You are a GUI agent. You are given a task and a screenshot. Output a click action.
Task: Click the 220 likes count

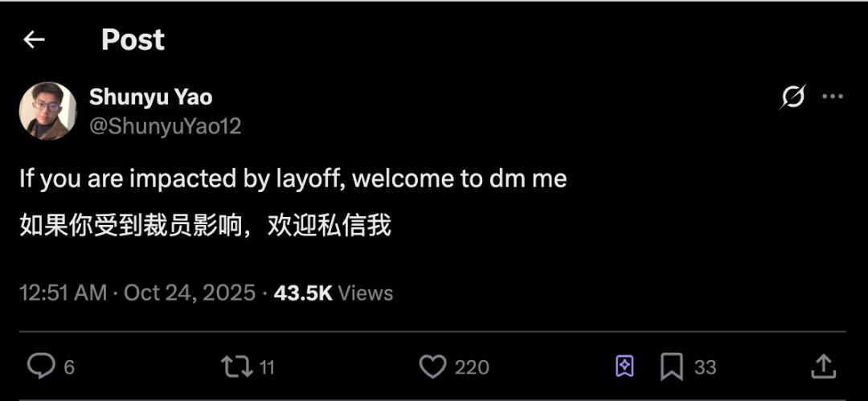pos(473,367)
